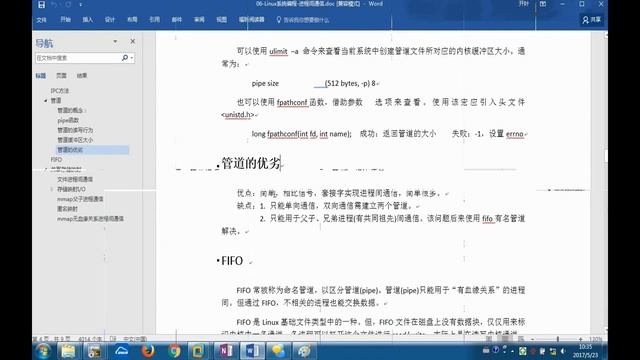Jump to mmap父子进程通信 heading
This screenshot has width=640, height=360.
click(x=80, y=199)
